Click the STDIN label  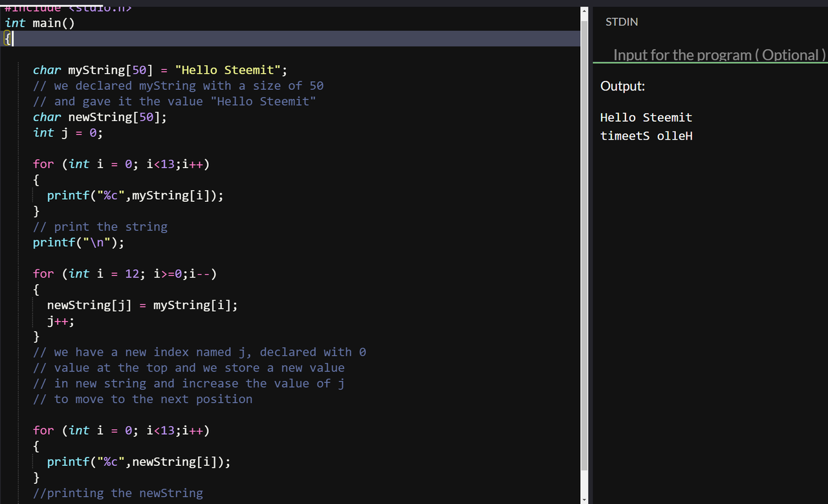tap(622, 22)
